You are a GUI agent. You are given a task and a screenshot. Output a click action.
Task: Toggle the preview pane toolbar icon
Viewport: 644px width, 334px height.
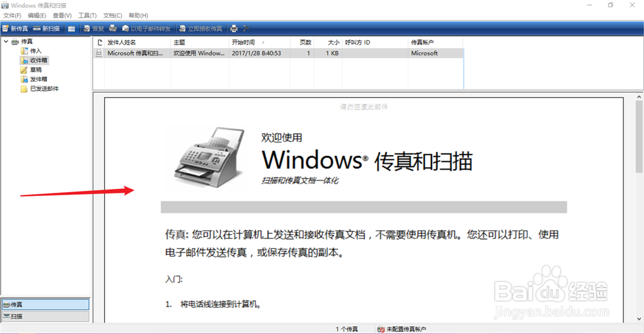(71, 28)
